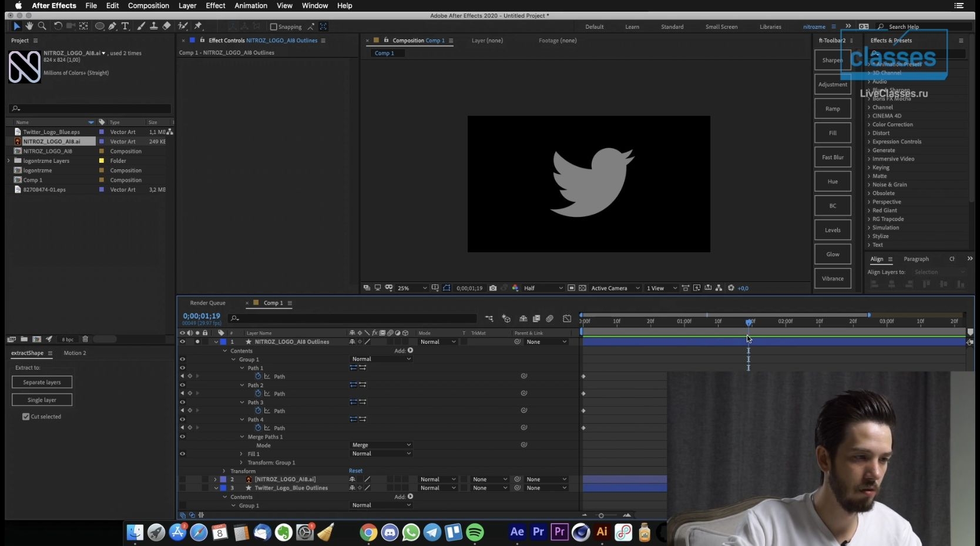The height and width of the screenshot is (546, 980).
Task: Open the Animation menu
Action: click(251, 5)
